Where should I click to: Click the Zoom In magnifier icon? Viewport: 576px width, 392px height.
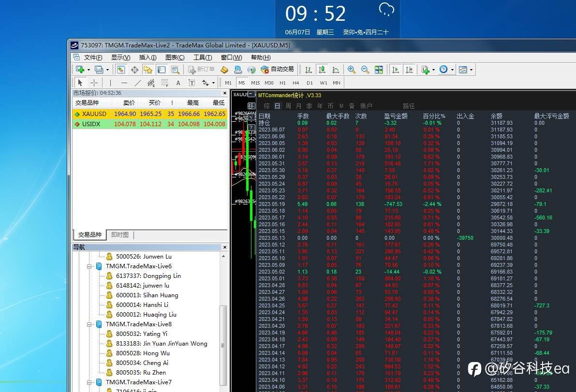coord(352,70)
